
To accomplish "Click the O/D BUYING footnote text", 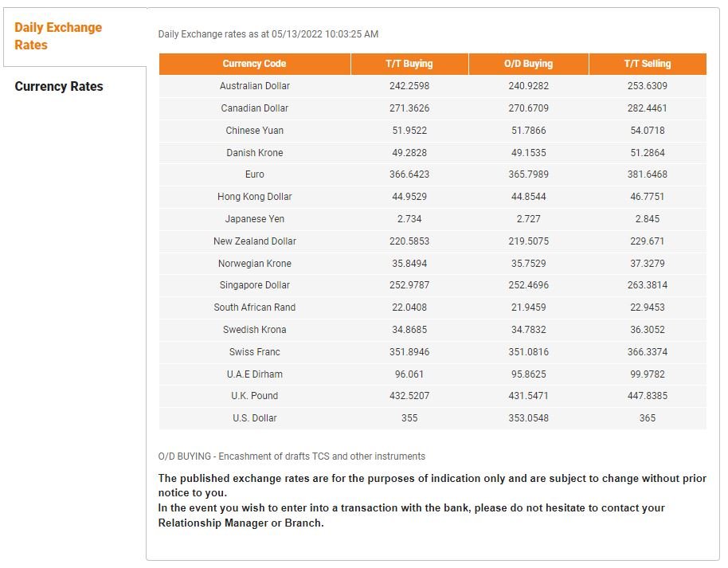I will [x=292, y=456].
